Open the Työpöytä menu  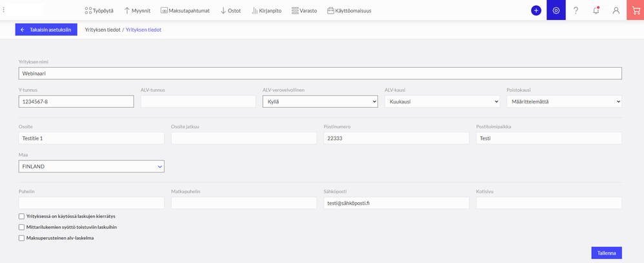tap(99, 11)
